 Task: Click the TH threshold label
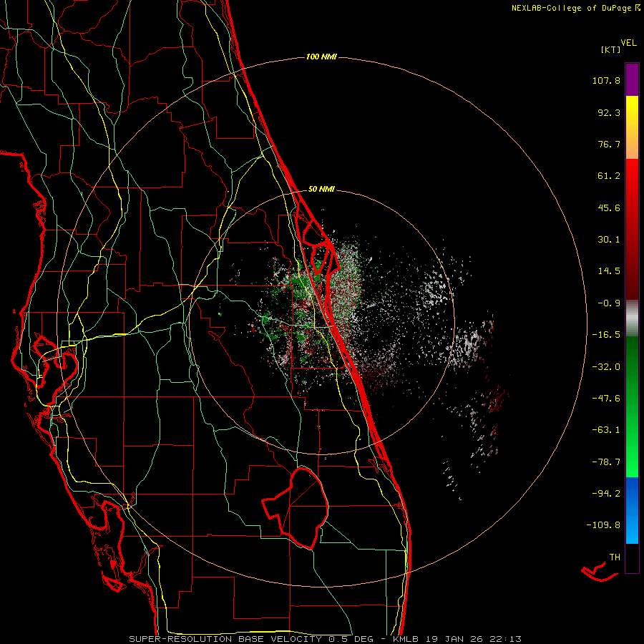[615, 557]
